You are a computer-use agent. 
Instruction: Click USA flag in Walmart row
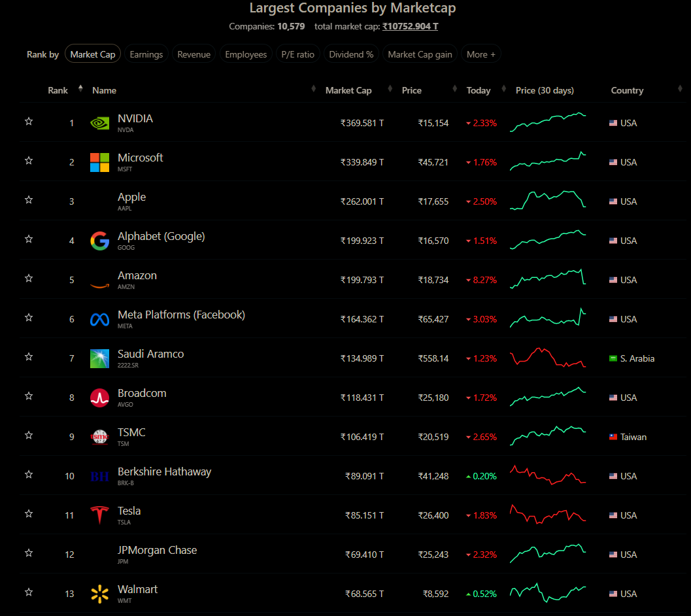coord(613,594)
